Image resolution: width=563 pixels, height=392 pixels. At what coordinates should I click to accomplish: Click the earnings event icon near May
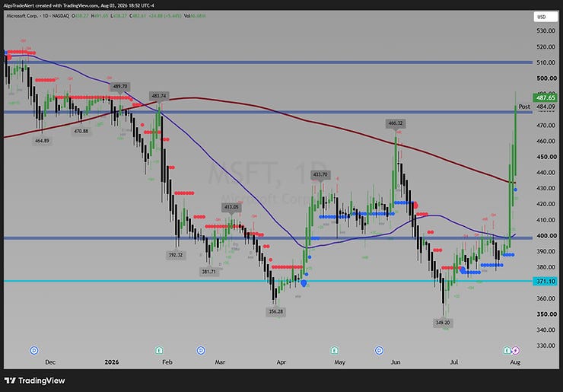(x=334, y=350)
